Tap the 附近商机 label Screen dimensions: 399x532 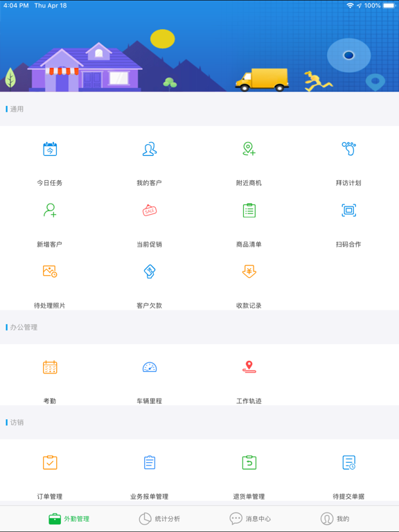pyautogui.click(x=249, y=183)
